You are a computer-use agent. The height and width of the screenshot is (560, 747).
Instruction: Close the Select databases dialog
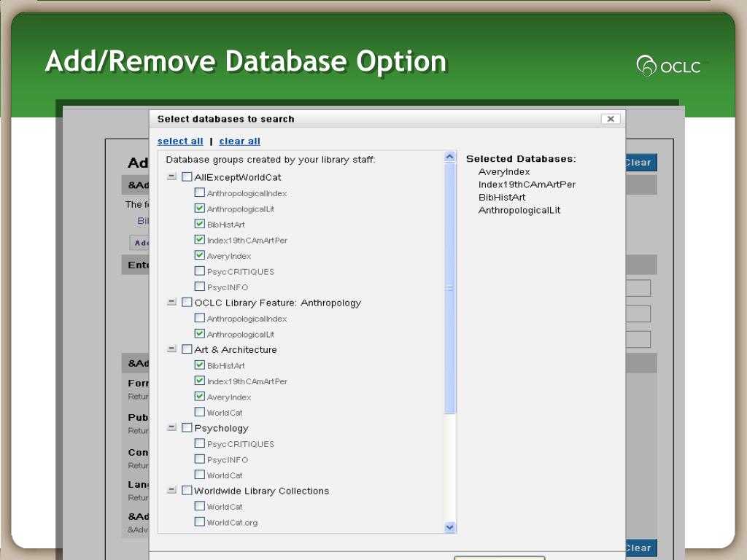pos(611,119)
